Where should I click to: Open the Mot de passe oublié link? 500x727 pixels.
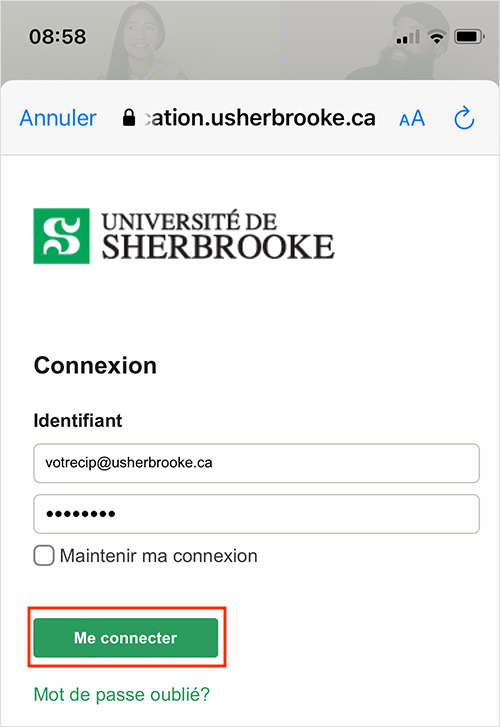pyautogui.click(x=122, y=694)
